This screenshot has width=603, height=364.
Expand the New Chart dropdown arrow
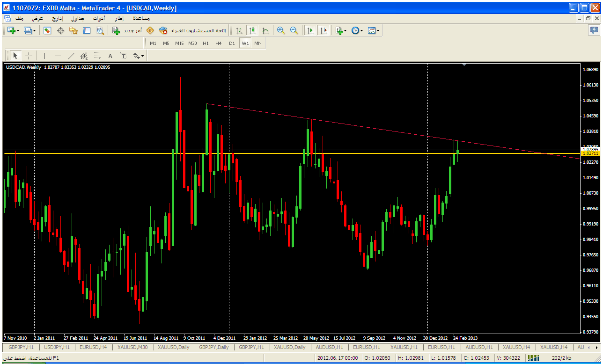click(18, 30)
